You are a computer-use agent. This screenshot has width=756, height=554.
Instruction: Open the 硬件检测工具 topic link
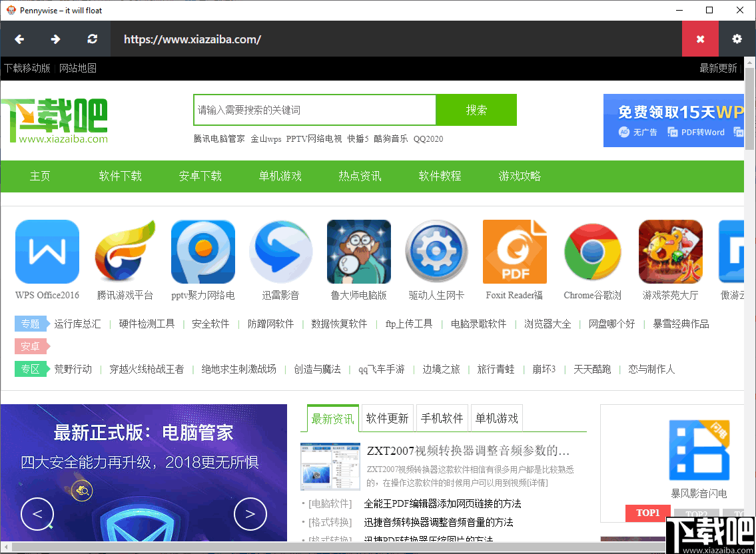(147, 324)
